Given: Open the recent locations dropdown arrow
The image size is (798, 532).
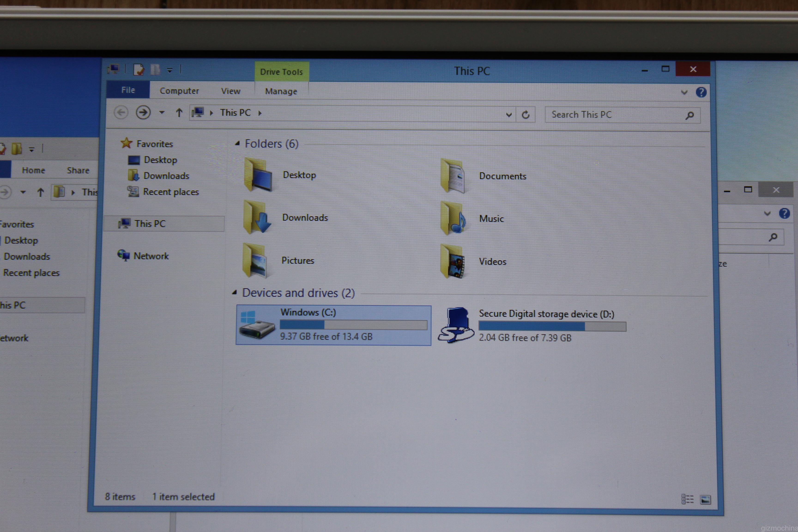Looking at the screenshot, I should pos(162,112).
